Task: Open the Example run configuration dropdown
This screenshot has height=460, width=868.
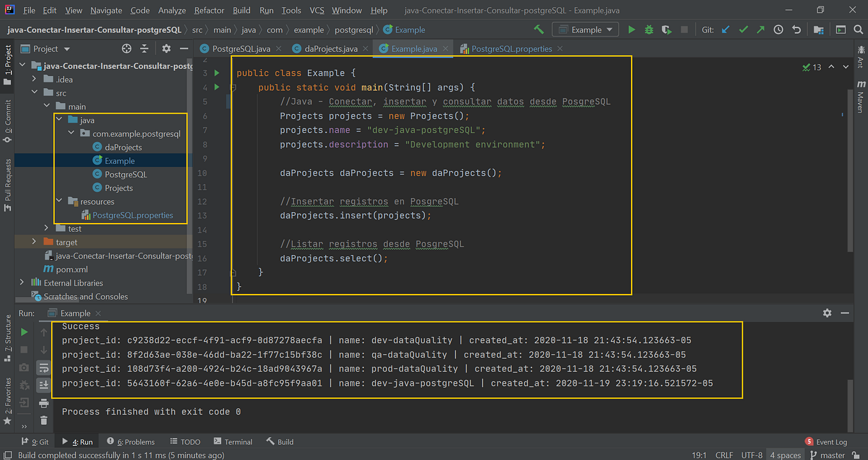Action: pyautogui.click(x=584, y=29)
